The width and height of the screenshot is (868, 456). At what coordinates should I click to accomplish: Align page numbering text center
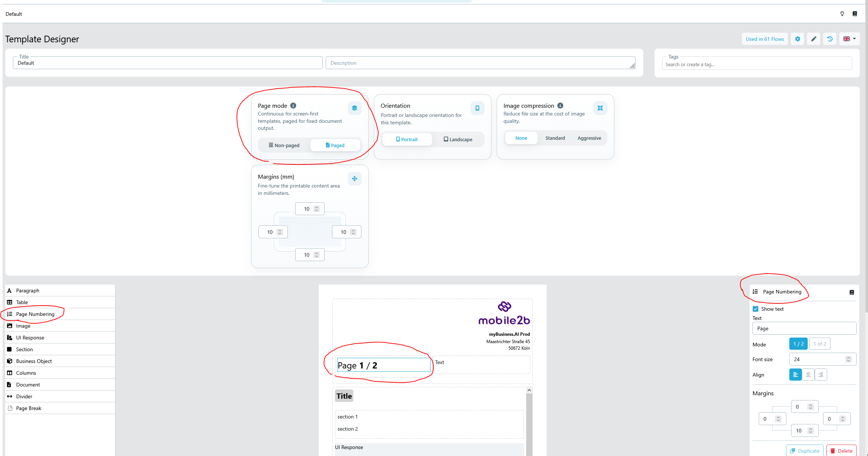[x=808, y=375]
